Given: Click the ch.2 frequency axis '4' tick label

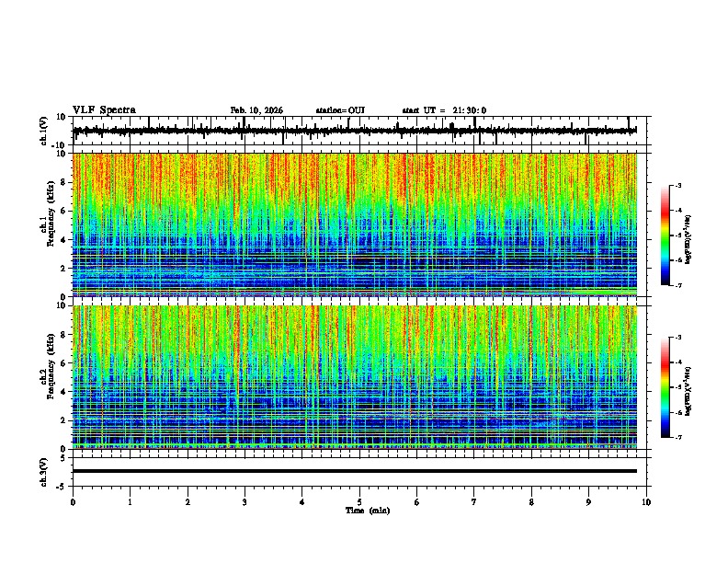Looking at the screenshot, I should (x=63, y=392).
